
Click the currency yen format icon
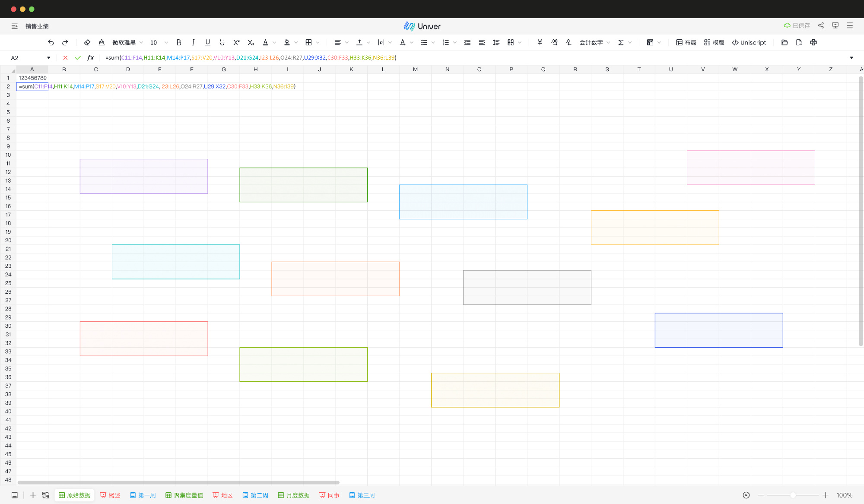[x=540, y=42]
